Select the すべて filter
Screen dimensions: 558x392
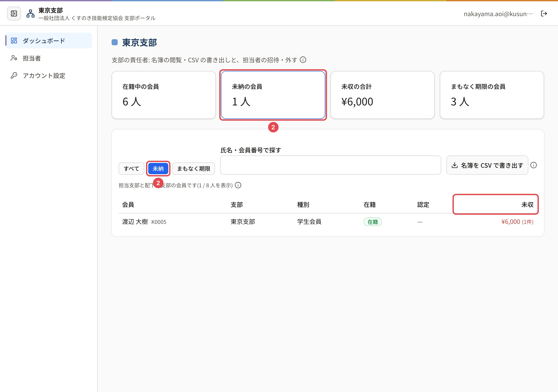click(x=131, y=169)
